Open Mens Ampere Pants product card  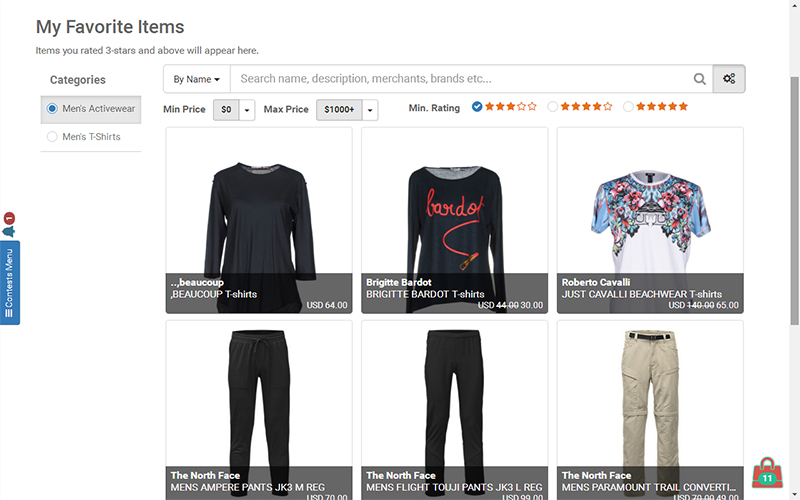pos(259,411)
